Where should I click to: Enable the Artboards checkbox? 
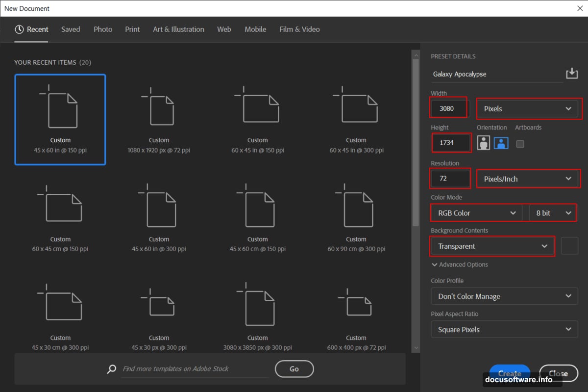point(519,144)
